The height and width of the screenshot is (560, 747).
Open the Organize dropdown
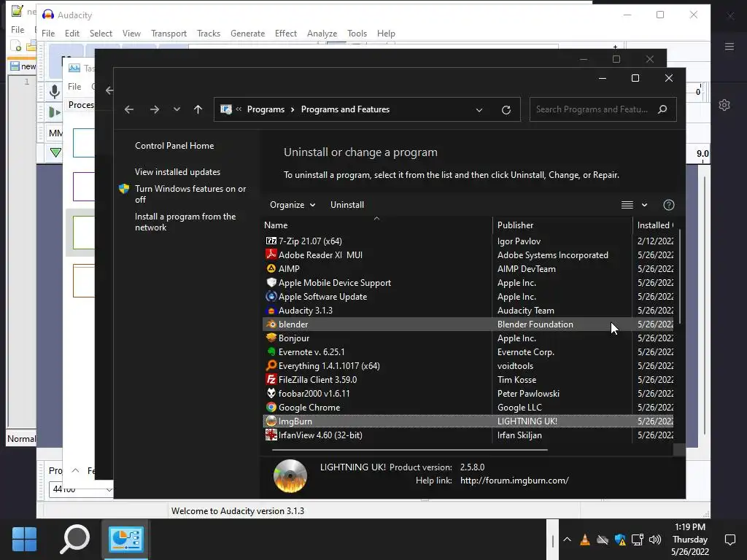pyautogui.click(x=292, y=205)
